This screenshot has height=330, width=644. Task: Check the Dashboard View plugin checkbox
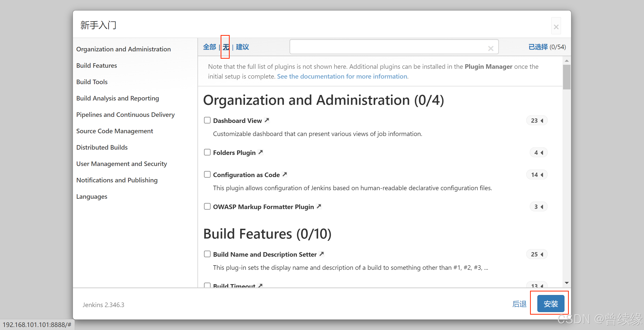[207, 120]
